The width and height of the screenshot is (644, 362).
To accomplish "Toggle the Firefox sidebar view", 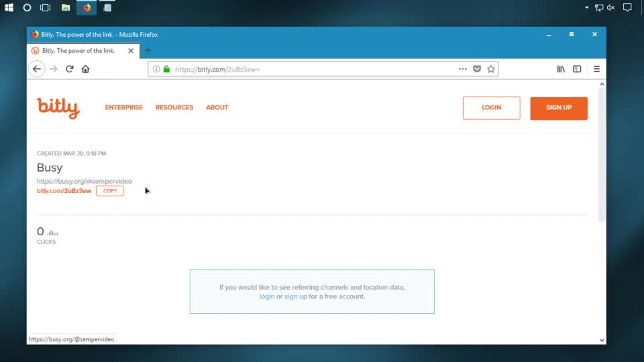I will 577,69.
